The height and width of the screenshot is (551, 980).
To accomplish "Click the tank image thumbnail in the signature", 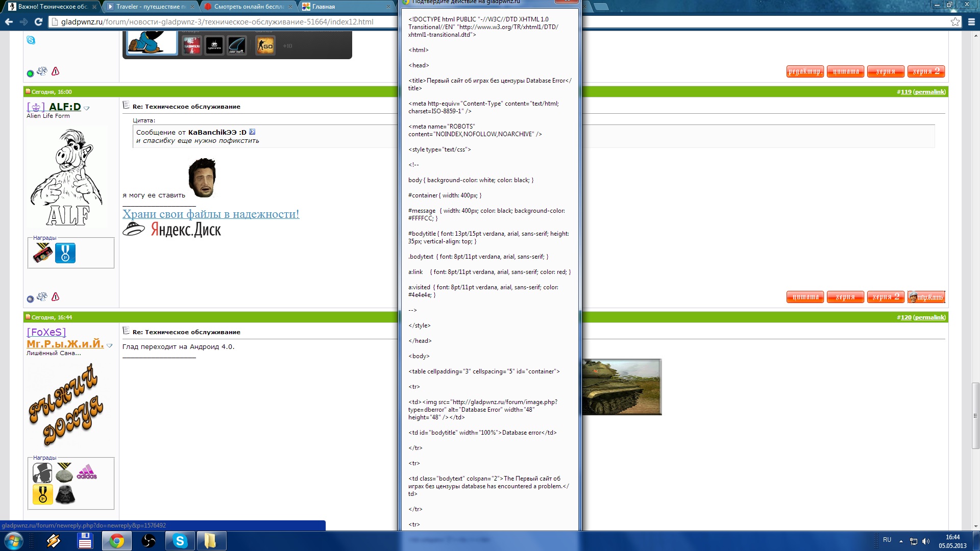I will coord(622,387).
